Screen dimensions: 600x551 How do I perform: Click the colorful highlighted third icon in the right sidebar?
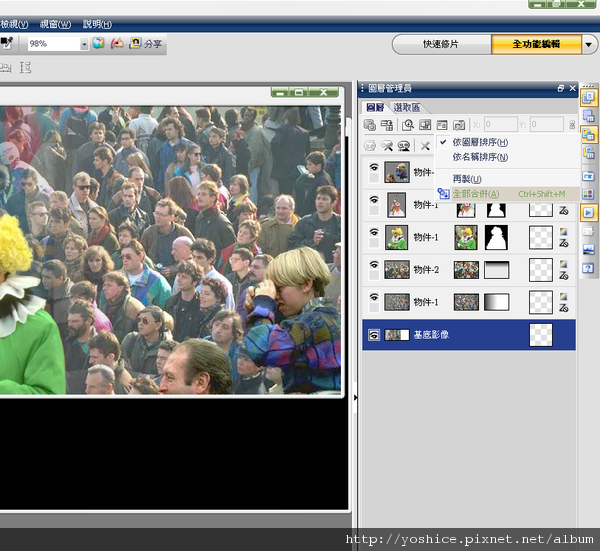pyautogui.click(x=588, y=135)
